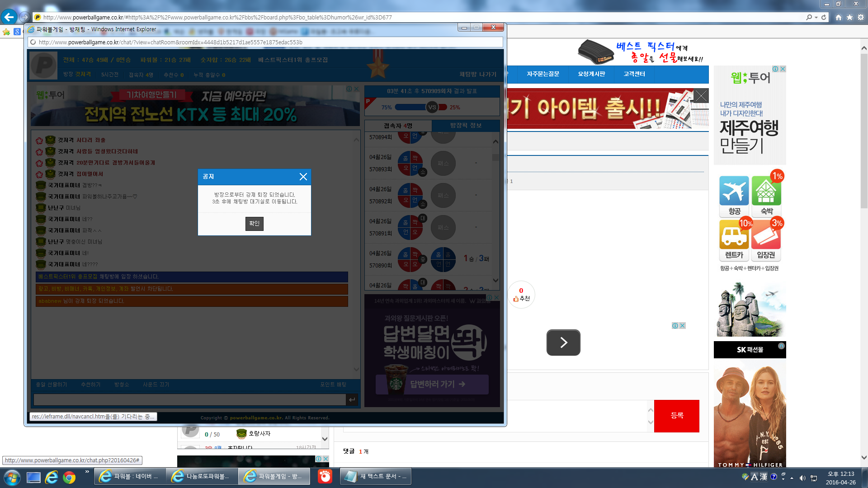
Task: Close the 공지 dialog with its X icon
Action: pyautogui.click(x=303, y=177)
